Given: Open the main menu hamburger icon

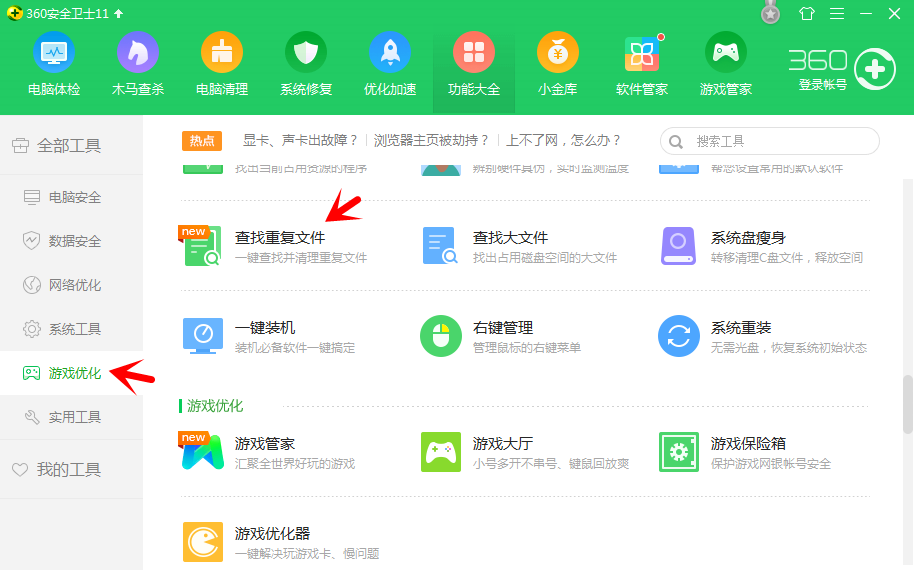Looking at the screenshot, I should coord(837,14).
